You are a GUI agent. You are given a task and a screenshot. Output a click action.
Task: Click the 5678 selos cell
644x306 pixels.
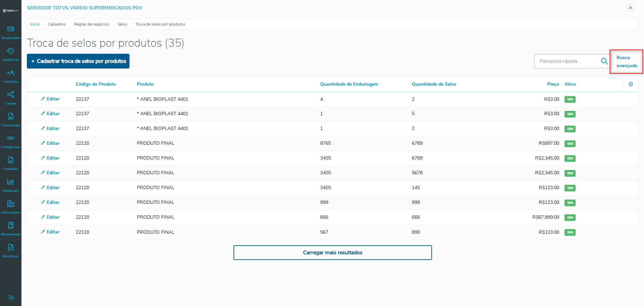coord(417,173)
